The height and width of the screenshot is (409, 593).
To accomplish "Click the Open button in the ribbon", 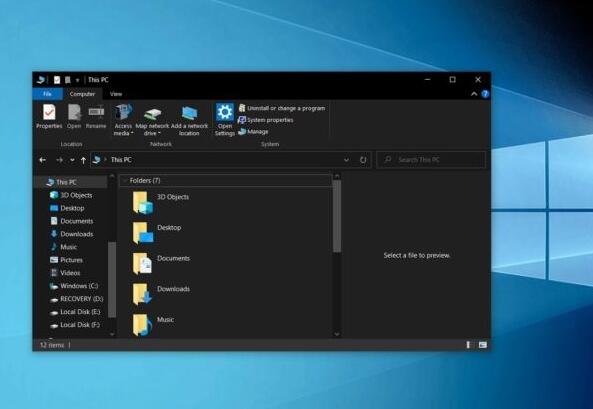I will point(74,117).
